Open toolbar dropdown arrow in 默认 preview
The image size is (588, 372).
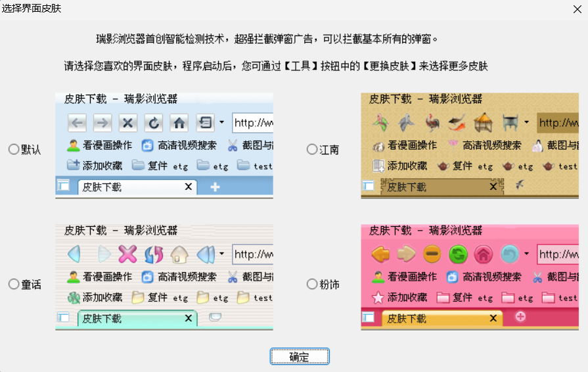click(221, 122)
